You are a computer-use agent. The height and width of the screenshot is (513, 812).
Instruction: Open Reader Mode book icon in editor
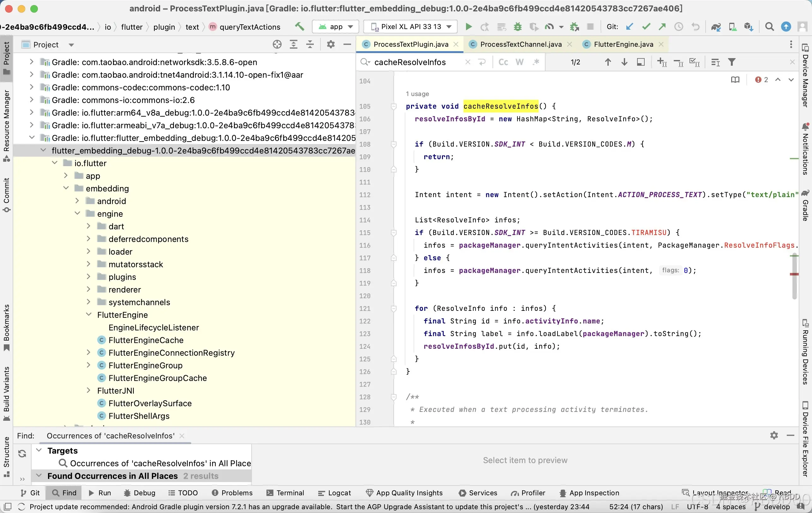[735, 80]
